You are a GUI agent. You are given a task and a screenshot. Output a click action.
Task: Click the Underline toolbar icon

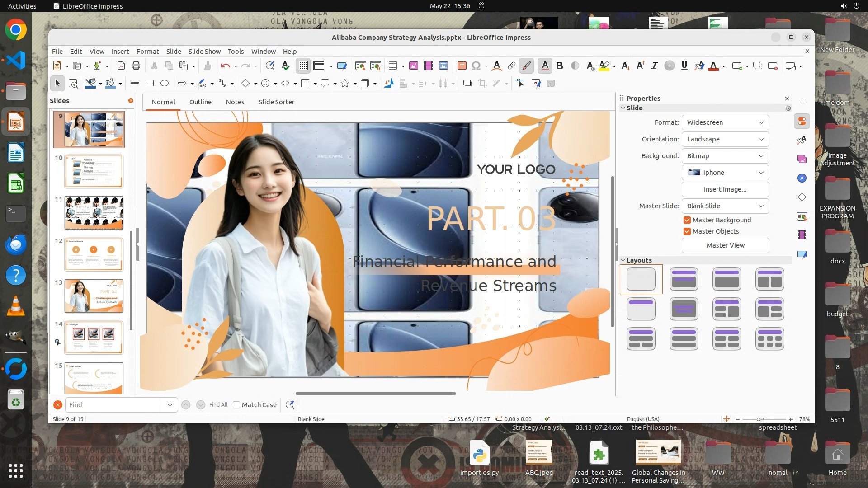[684, 66]
